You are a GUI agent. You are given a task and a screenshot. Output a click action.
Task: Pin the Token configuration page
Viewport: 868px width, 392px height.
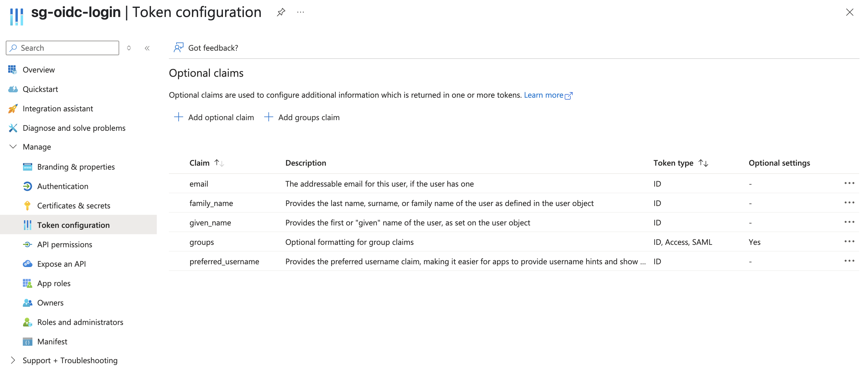[x=281, y=12]
